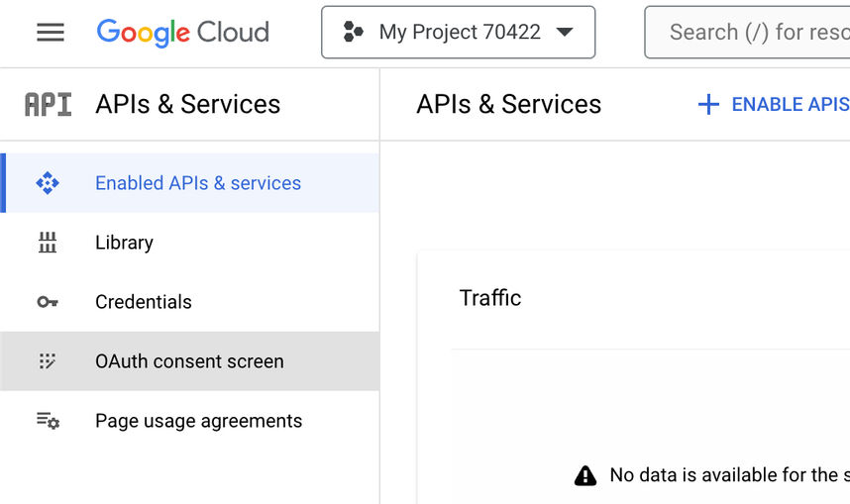Focus the search resources field
The width and height of the screenshot is (850, 504).
click(748, 32)
